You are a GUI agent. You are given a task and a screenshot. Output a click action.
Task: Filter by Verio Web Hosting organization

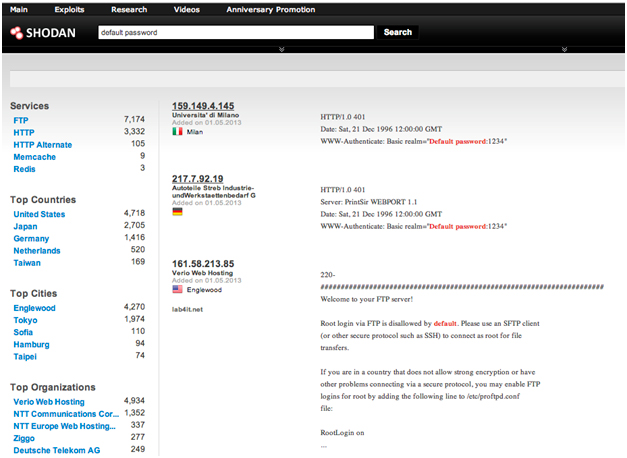(x=49, y=402)
